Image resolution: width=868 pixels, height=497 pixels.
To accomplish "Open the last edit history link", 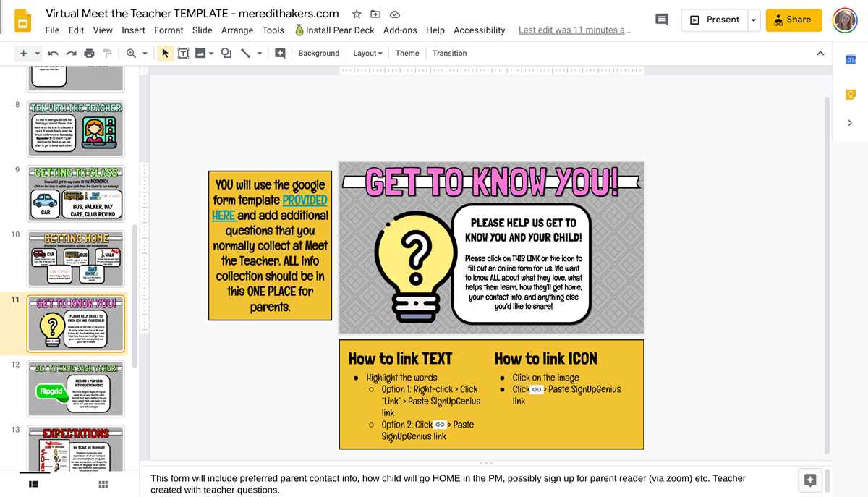I will point(574,30).
